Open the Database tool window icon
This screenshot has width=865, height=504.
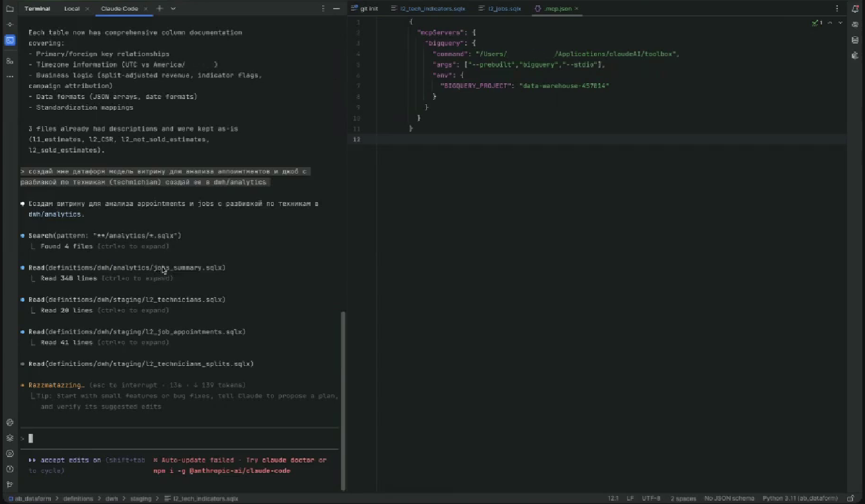pos(855,40)
